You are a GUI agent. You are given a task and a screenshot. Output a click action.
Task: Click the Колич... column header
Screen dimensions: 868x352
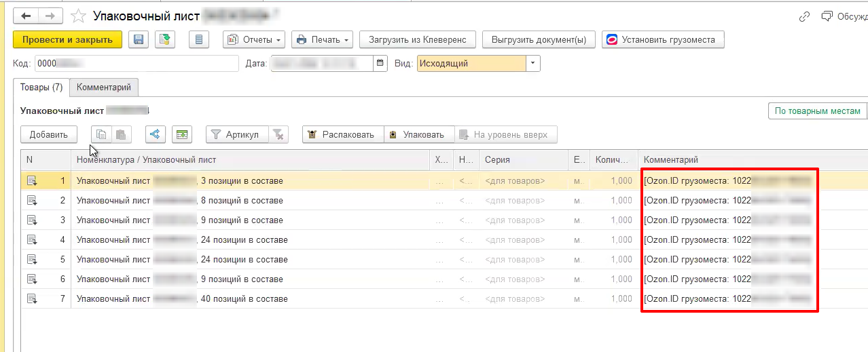pyautogui.click(x=613, y=160)
